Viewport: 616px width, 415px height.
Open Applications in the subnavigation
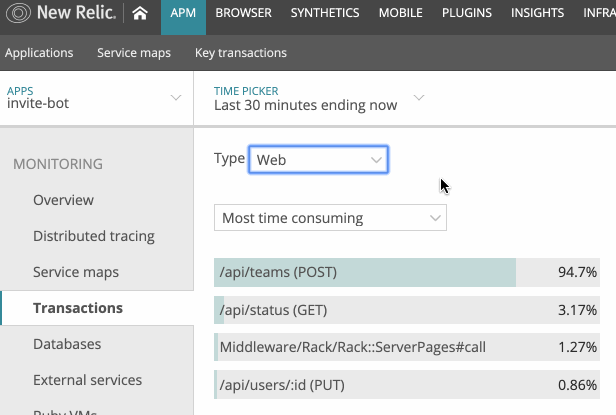39,53
